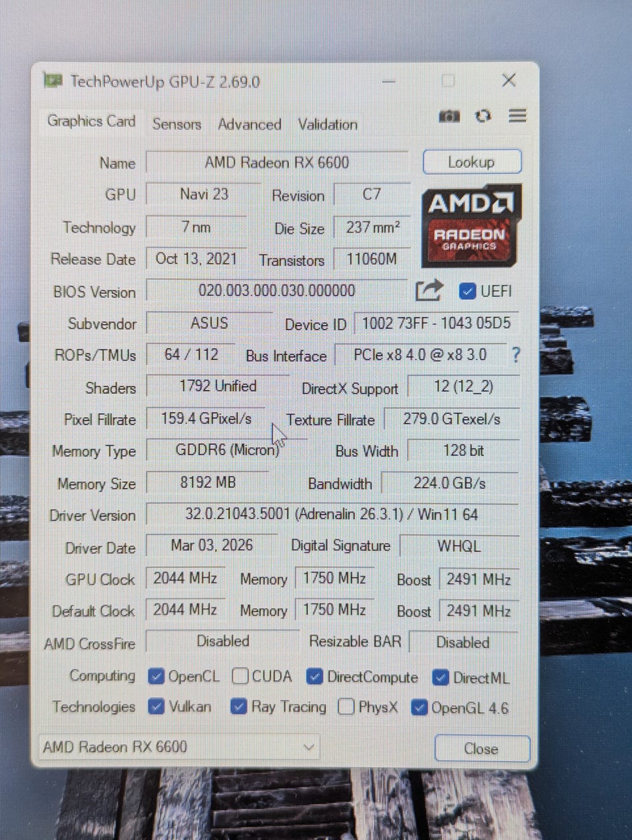Click the Default Clock value 2044 MHz
The width and height of the screenshot is (632, 840).
pos(186,610)
